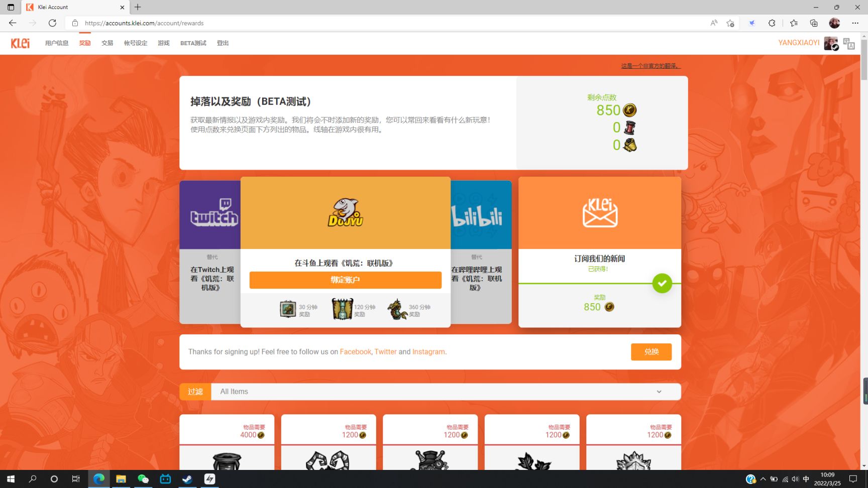
Task: Open the Instagram link
Action: point(428,352)
